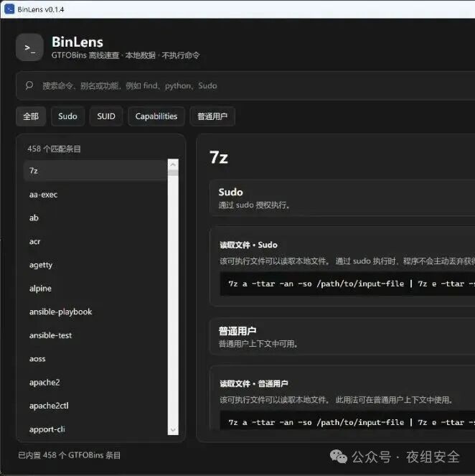
Task: Click the Sudo section header card
Action: pos(342,198)
